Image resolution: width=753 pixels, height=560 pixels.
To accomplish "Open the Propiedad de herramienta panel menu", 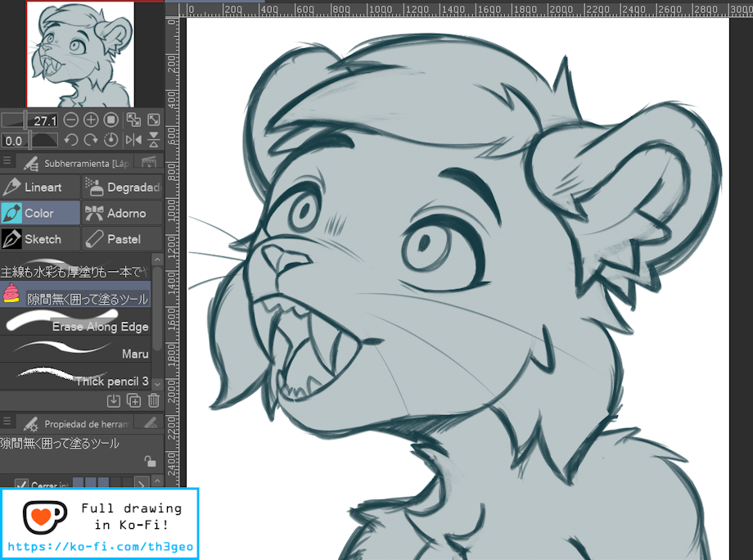I will click(x=7, y=422).
